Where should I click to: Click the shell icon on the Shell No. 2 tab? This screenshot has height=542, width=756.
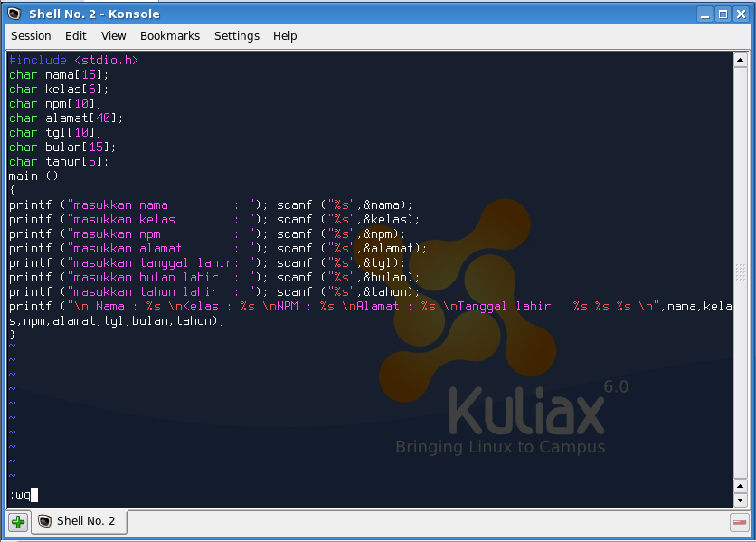coord(43,521)
